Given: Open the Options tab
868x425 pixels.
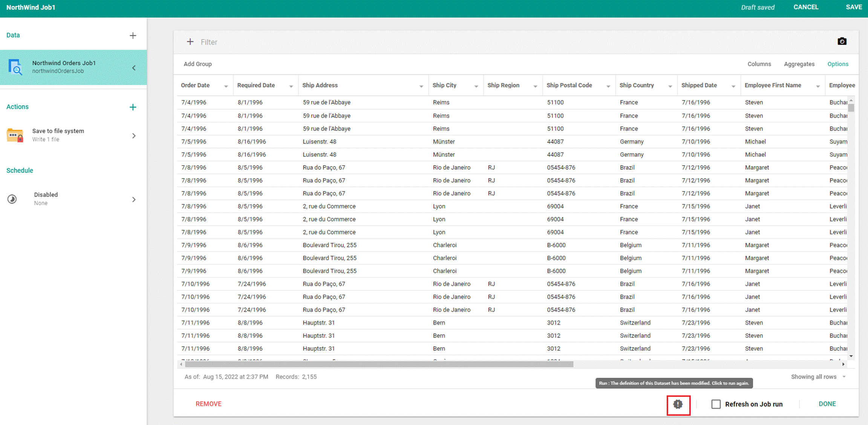Looking at the screenshot, I should tap(838, 64).
